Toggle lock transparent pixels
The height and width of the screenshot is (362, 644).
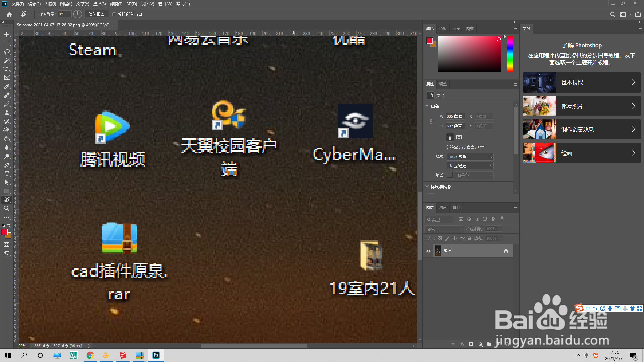coord(440,238)
